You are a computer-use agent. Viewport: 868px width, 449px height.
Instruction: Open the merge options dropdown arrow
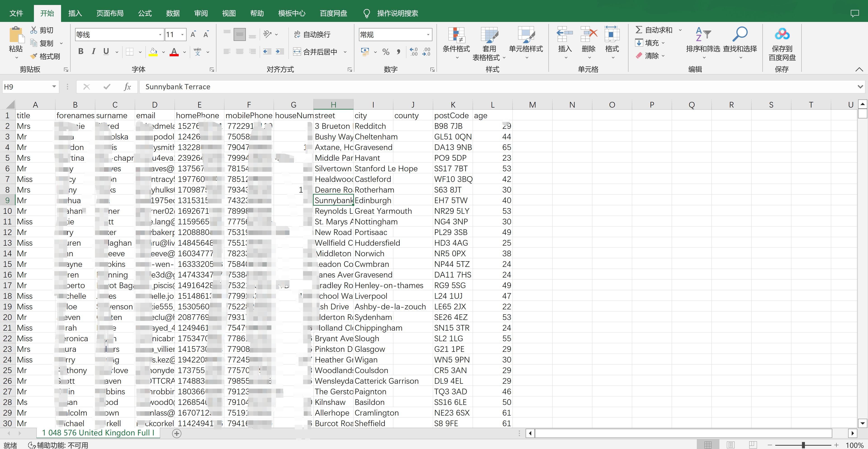click(345, 52)
